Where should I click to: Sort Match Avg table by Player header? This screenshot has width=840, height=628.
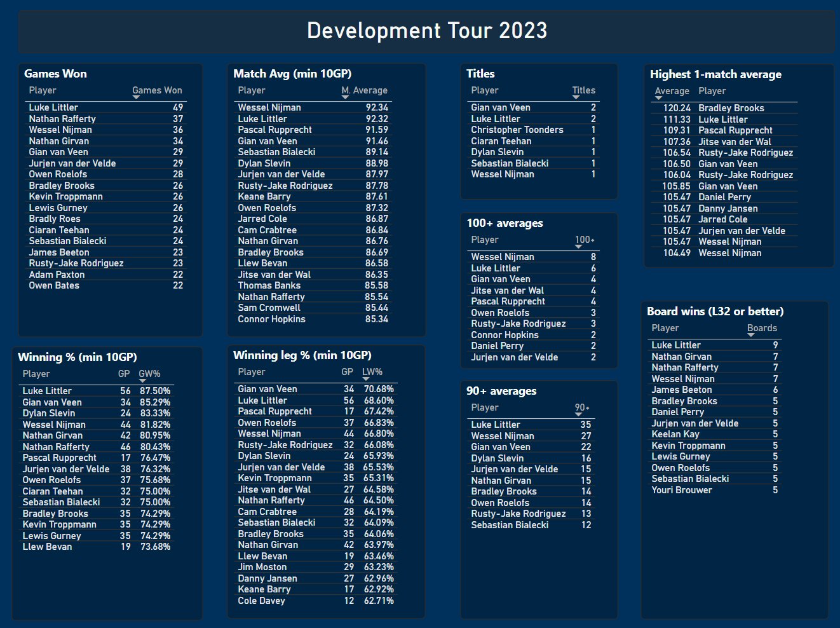tap(252, 90)
